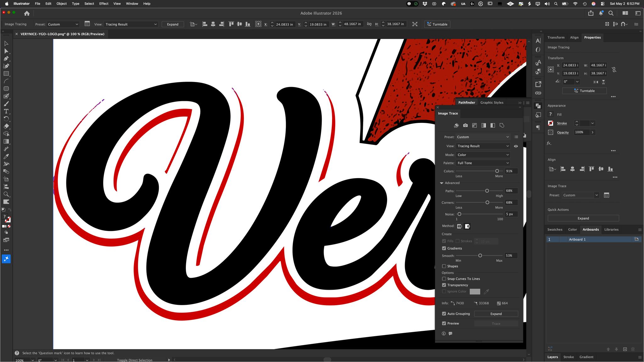
Task: Open the Share document icon
Action: (591, 13)
